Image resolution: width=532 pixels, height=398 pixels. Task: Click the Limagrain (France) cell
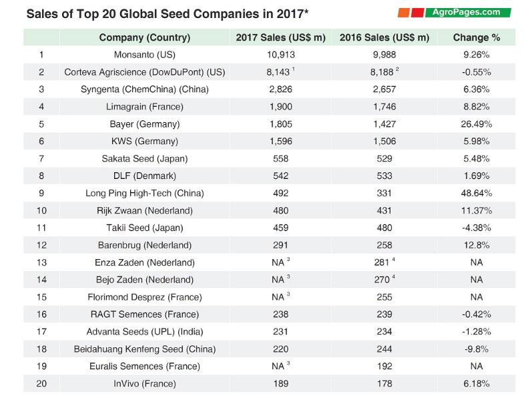(144, 107)
